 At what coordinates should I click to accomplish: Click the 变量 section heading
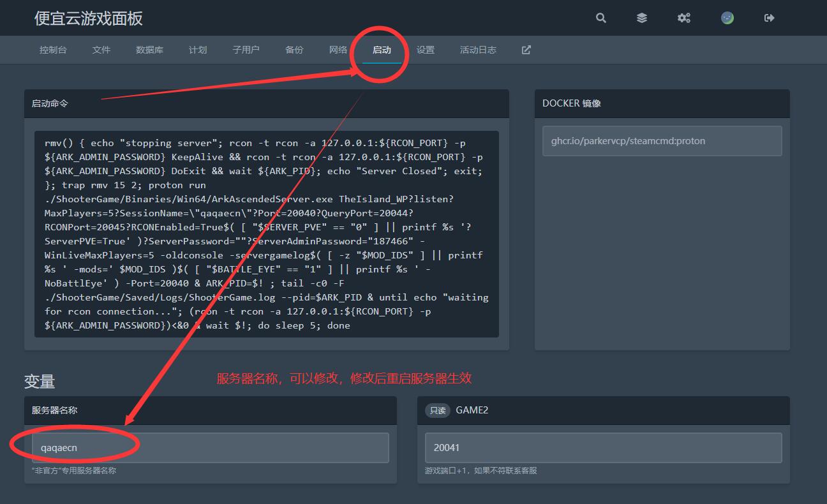point(40,382)
